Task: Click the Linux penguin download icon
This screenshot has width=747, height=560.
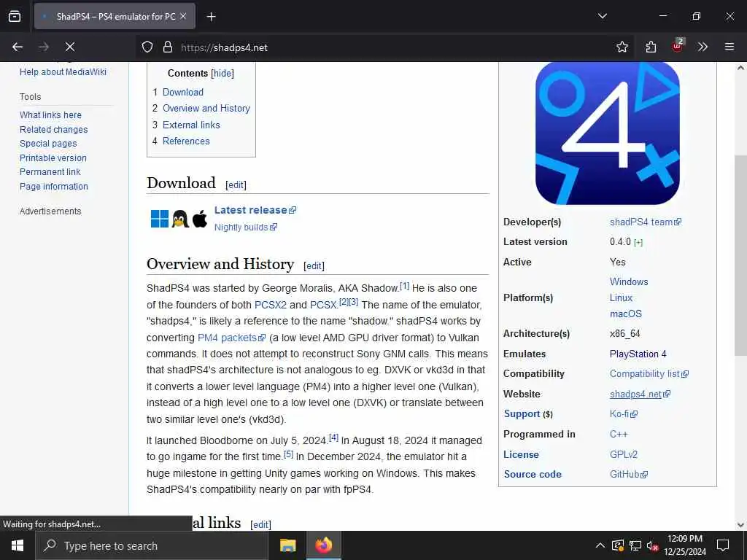Action: pyautogui.click(x=180, y=219)
